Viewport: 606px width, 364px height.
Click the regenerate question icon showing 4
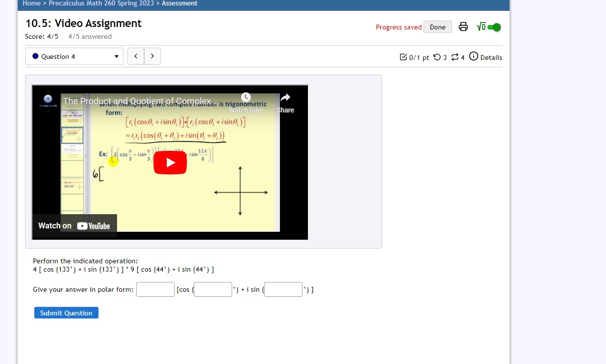(455, 57)
